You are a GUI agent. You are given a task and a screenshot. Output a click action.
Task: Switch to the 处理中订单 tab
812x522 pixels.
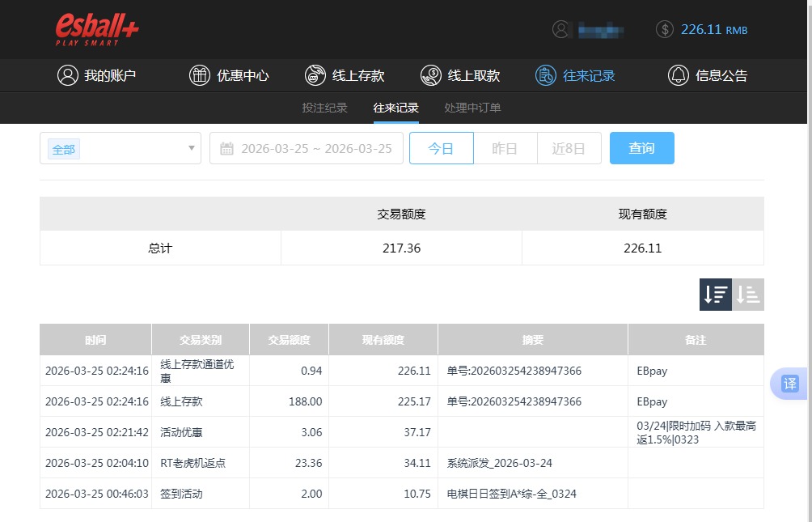coord(473,107)
